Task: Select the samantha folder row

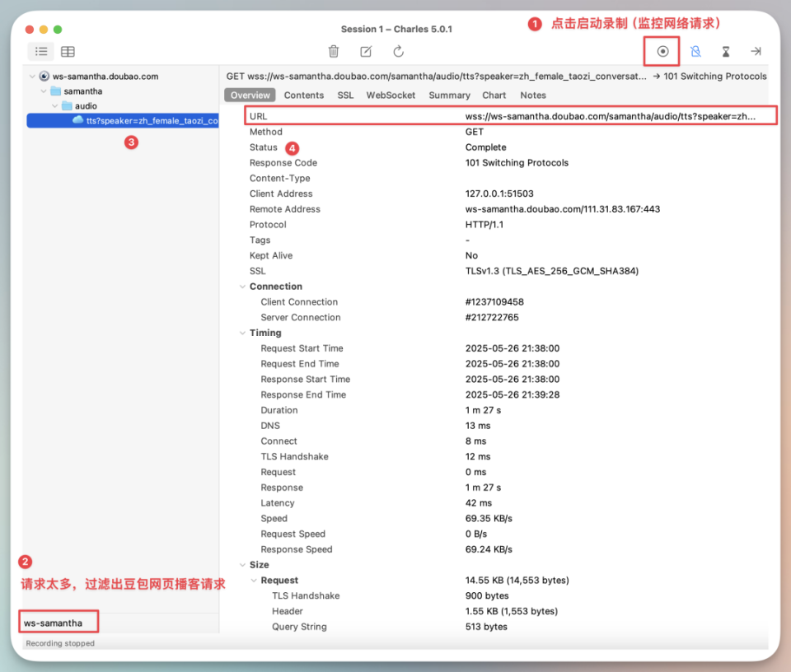Action: point(82,91)
